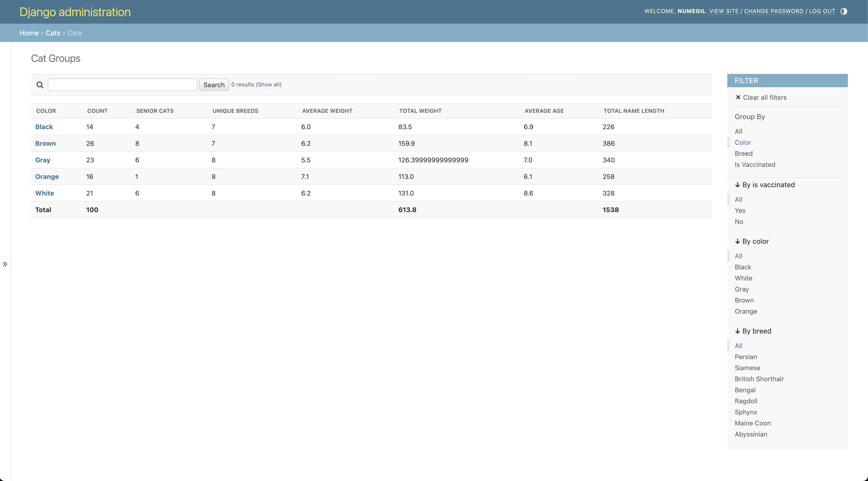Click the Unique Breeds column header
The height and width of the screenshot is (481, 868).
pyautogui.click(x=235, y=111)
